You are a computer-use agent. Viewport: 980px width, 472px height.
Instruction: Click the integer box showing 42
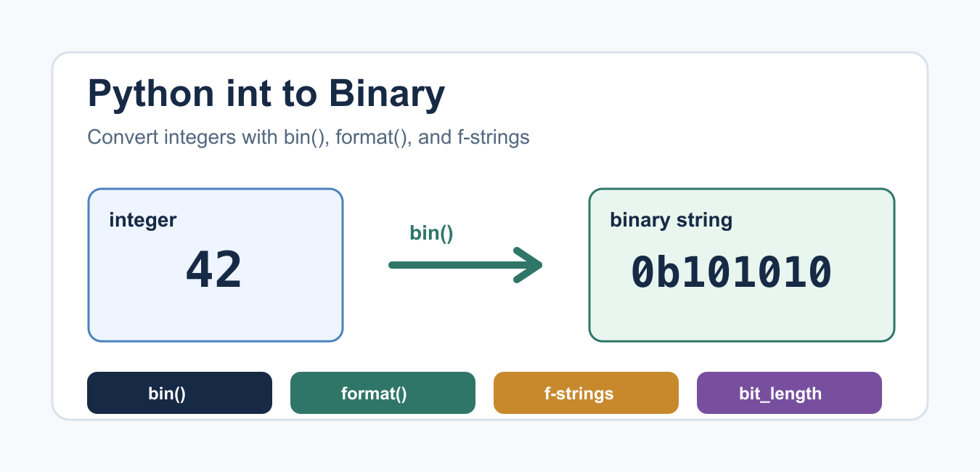pos(215,265)
